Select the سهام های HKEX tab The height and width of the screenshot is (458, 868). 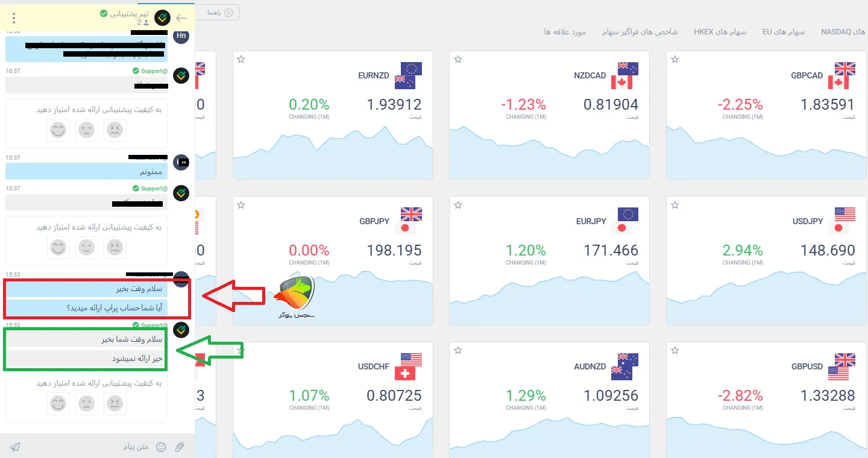tap(720, 31)
